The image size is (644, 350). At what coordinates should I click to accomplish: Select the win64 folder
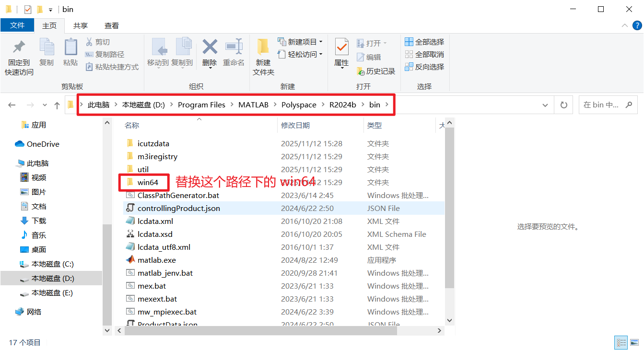click(148, 182)
